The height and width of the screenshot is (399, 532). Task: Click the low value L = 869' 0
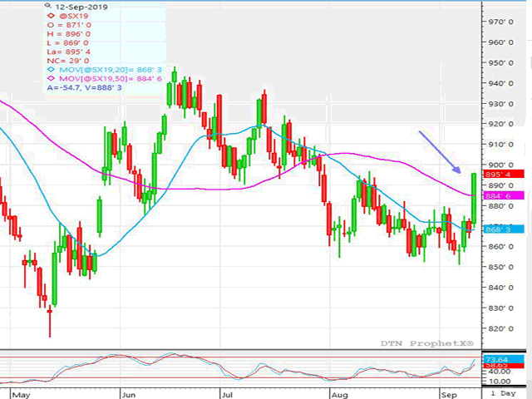coord(68,43)
